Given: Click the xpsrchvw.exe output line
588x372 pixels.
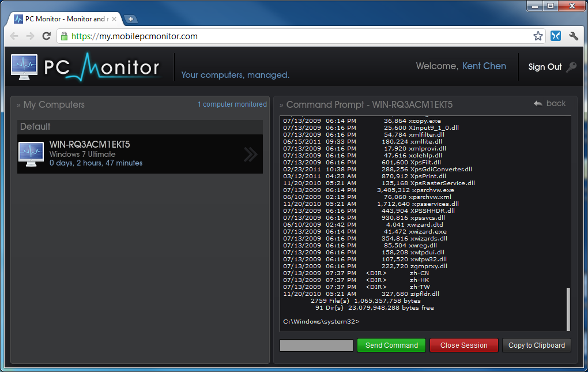Looking at the screenshot, I should (x=368, y=190).
